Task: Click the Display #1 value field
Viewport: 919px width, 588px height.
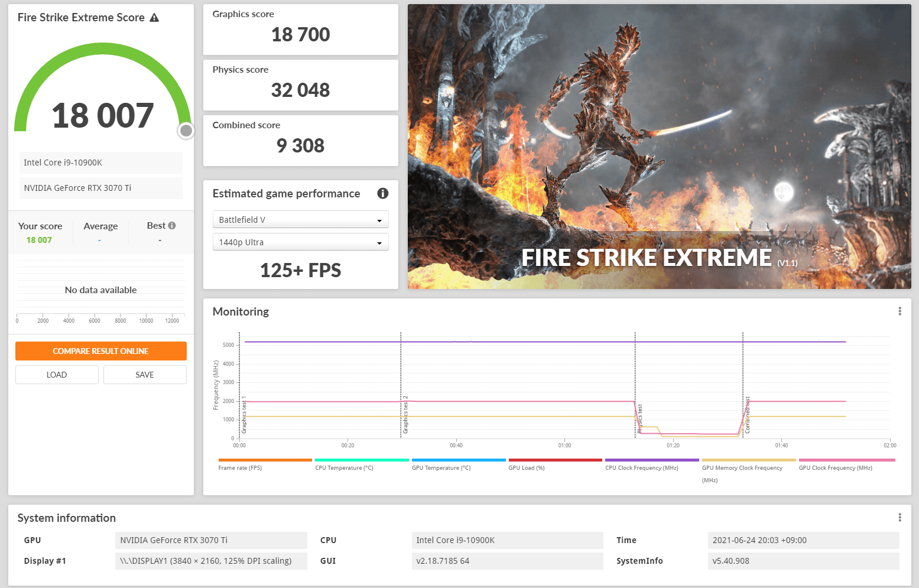Action: (x=211, y=561)
